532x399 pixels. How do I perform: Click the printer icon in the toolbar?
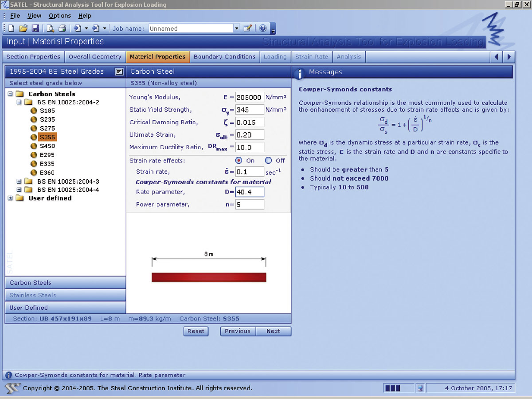coord(63,28)
